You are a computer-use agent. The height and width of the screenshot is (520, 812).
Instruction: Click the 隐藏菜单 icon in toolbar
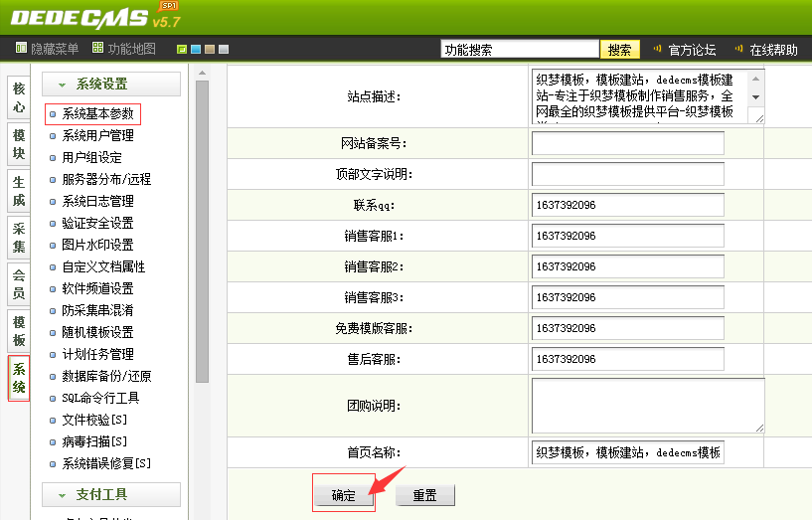click(21, 48)
